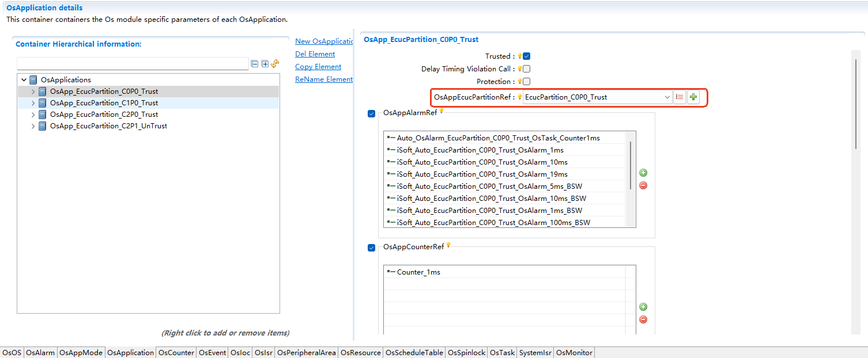This screenshot has width=868, height=358.
Task: Expand OsApp_EcucPartition_C1P0_Trust tree node
Action: tap(33, 103)
